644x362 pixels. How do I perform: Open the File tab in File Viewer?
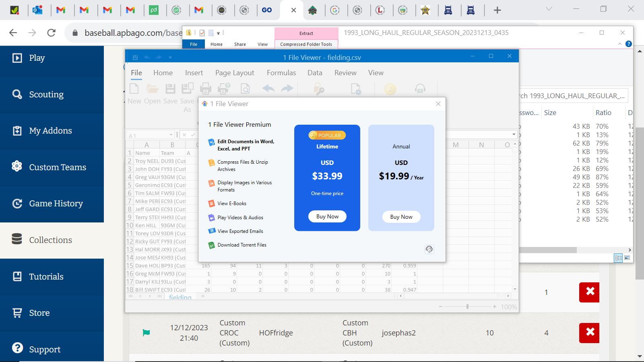click(x=136, y=73)
